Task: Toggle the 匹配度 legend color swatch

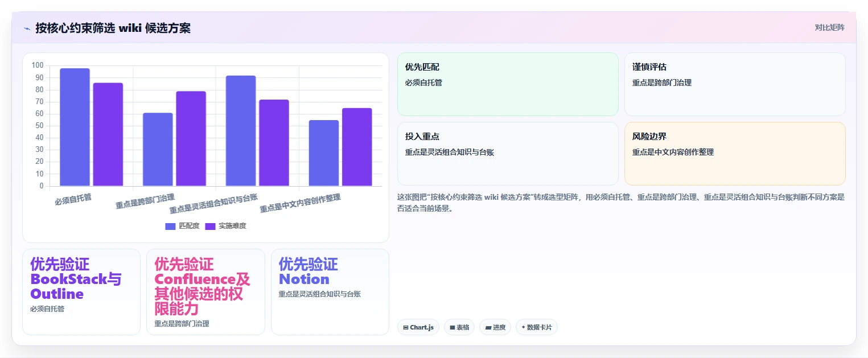Action: [x=171, y=226]
